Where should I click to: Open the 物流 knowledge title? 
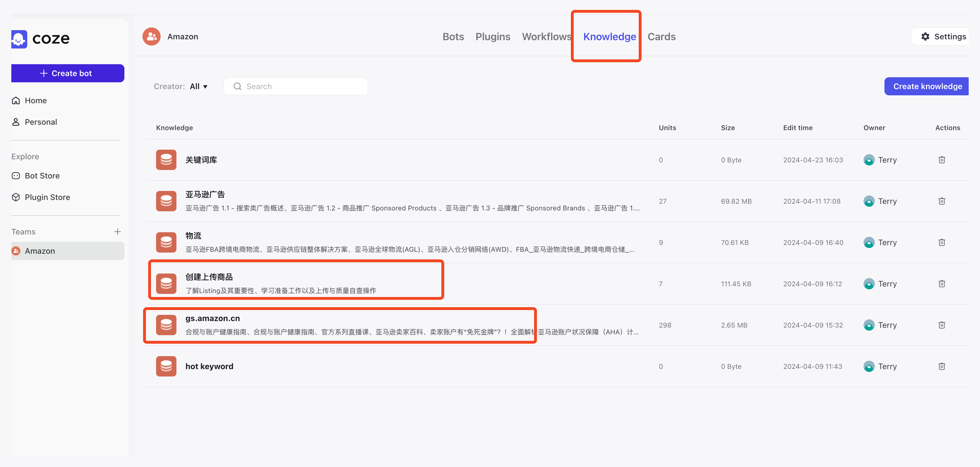point(193,236)
